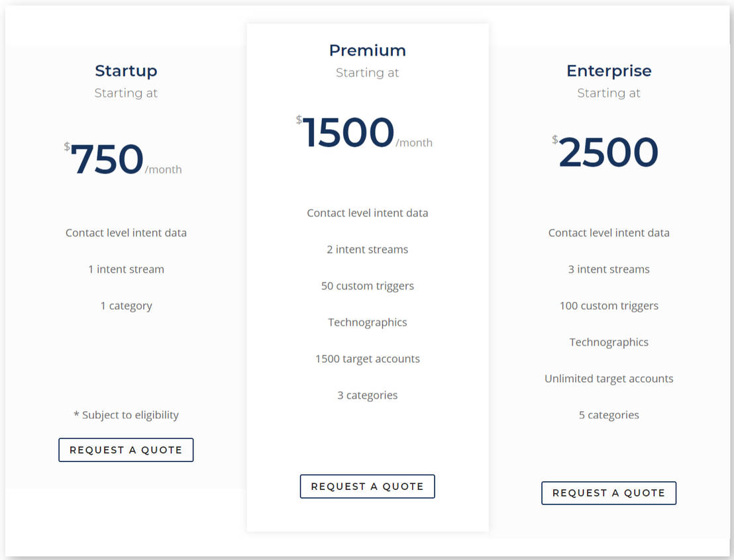Click Starting at label under Premium
Image resolution: width=734 pixels, height=560 pixels.
pyautogui.click(x=368, y=73)
